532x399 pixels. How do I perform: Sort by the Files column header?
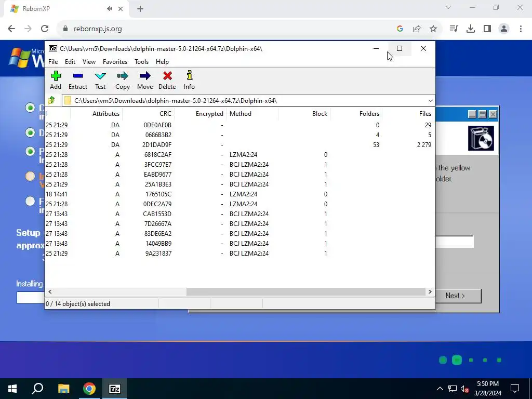click(408, 114)
